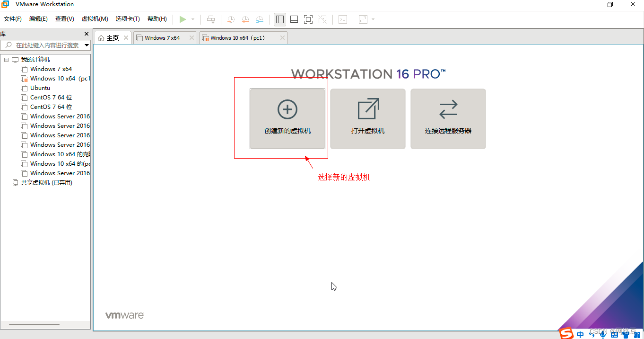Open the Sogou skin shirt icon
The image size is (644, 339).
click(x=626, y=334)
